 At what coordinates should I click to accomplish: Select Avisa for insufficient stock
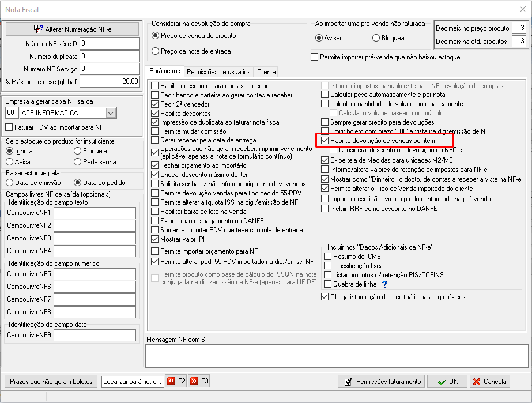[x=9, y=162]
